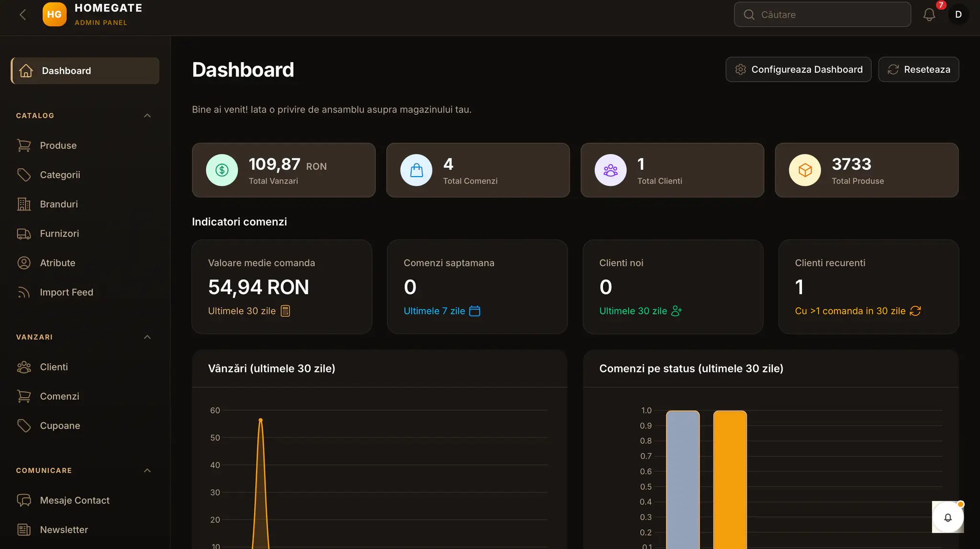The image size is (980, 549).
Task: Click the orange peak point in Vânzări chart
Action: pyautogui.click(x=260, y=420)
